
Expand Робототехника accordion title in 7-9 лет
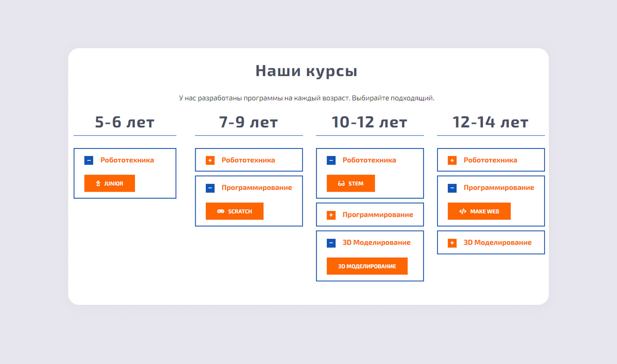[x=248, y=160]
